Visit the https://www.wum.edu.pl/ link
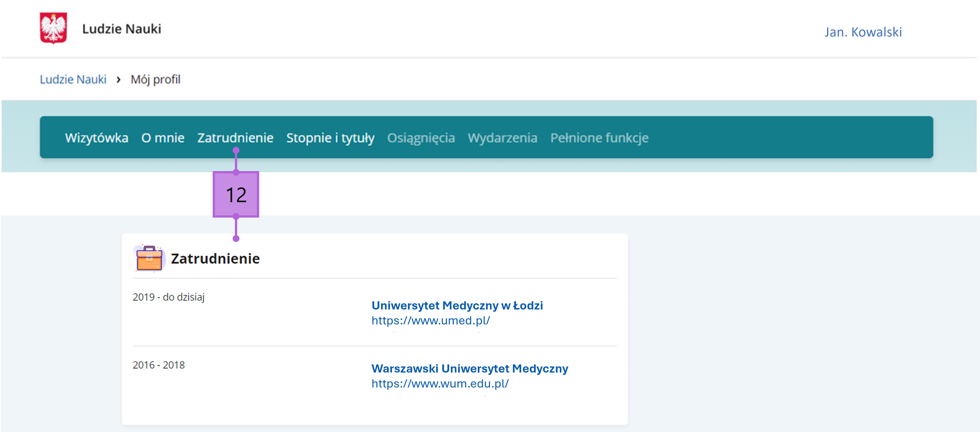 click(x=440, y=383)
